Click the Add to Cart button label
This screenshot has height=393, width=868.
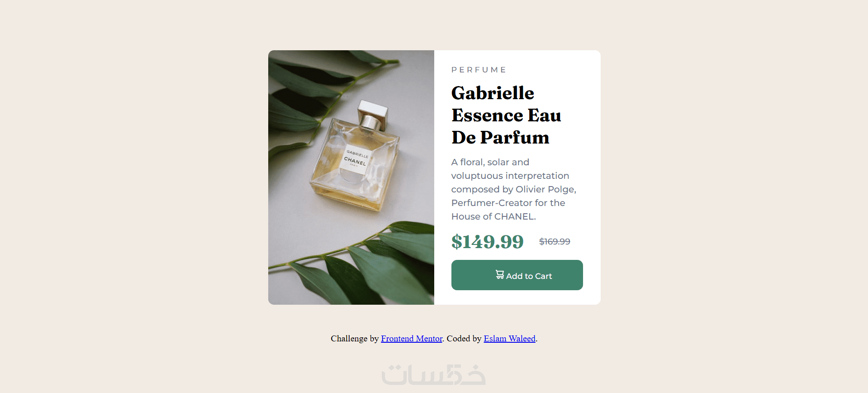(x=529, y=276)
